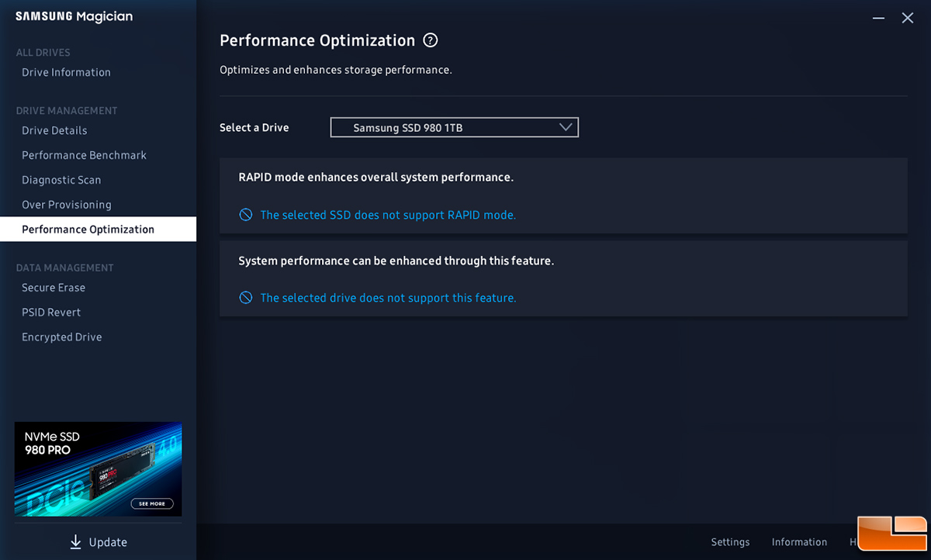This screenshot has width=931, height=560.
Task: Click the 980 PRO NVMe SSD banner
Action: tap(98, 469)
